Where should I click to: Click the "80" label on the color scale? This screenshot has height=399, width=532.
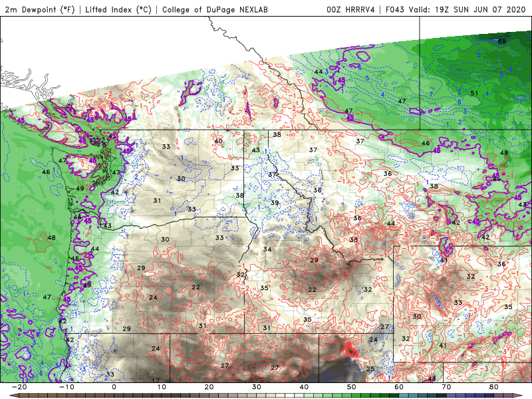pyautogui.click(x=494, y=387)
